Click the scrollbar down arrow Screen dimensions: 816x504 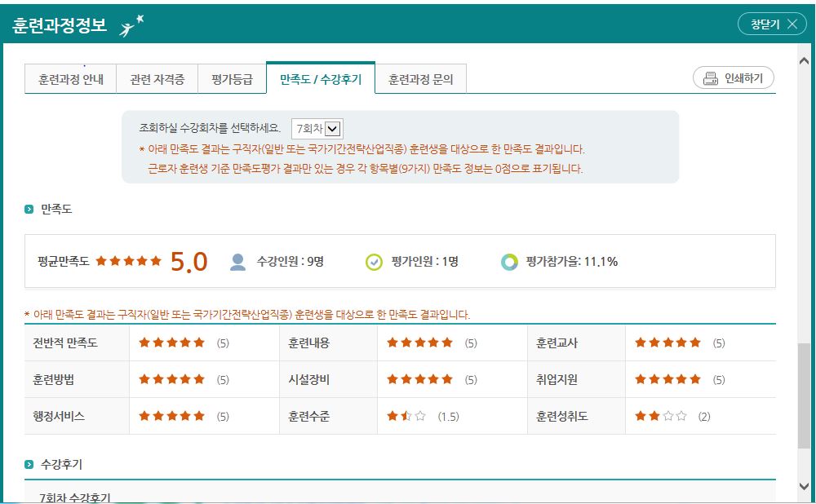805,486
